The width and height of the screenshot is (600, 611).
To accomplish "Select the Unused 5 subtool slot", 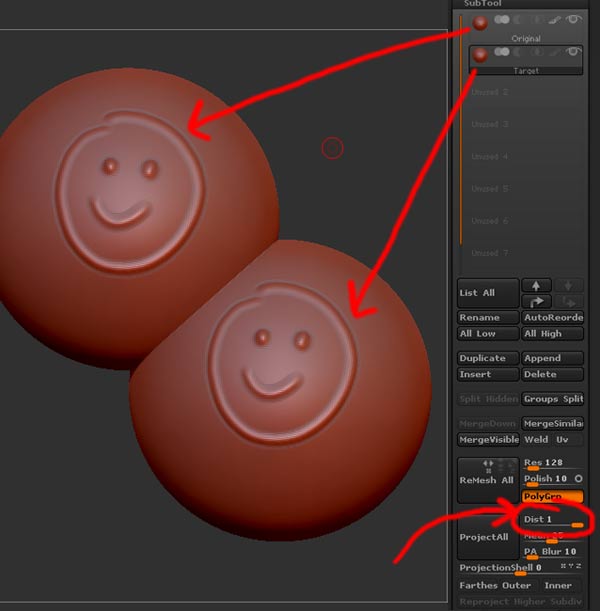I will (x=526, y=189).
